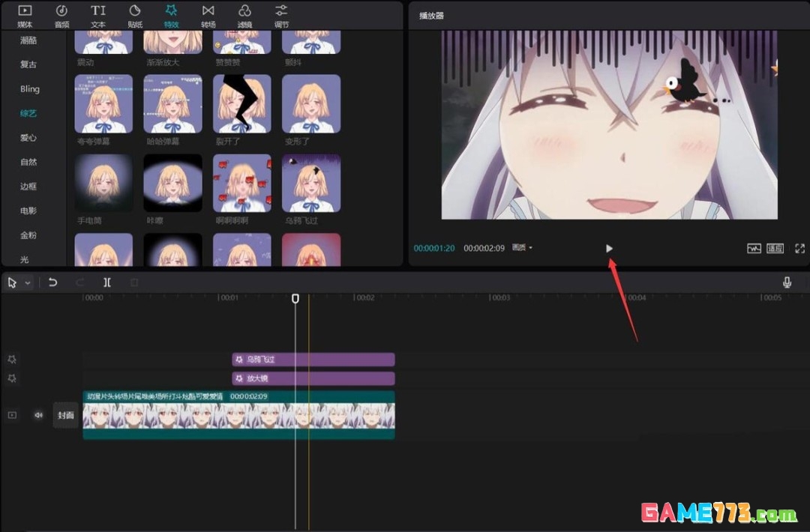Click the split clip tool in timeline toolbar
This screenshot has height=532, width=810.
click(x=107, y=282)
